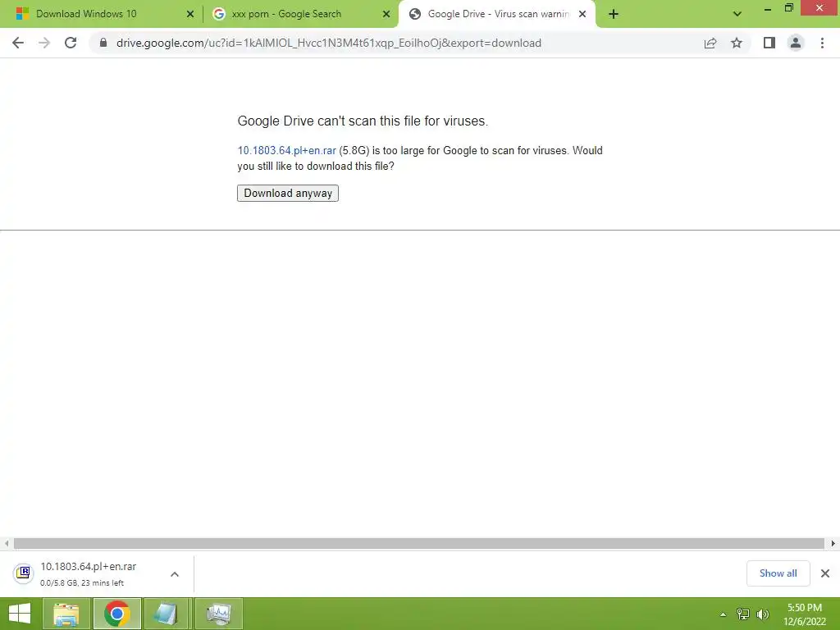View site security lock info
840x630 pixels.
click(x=103, y=43)
